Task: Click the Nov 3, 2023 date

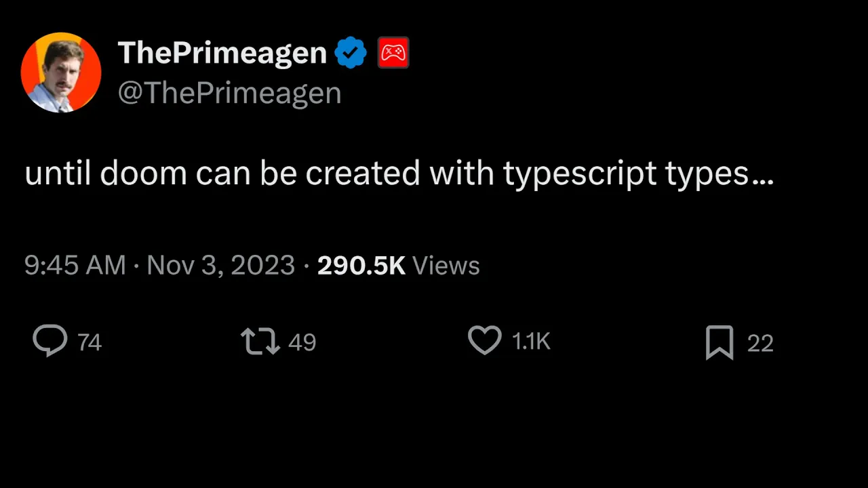Action: (x=220, y=265)
